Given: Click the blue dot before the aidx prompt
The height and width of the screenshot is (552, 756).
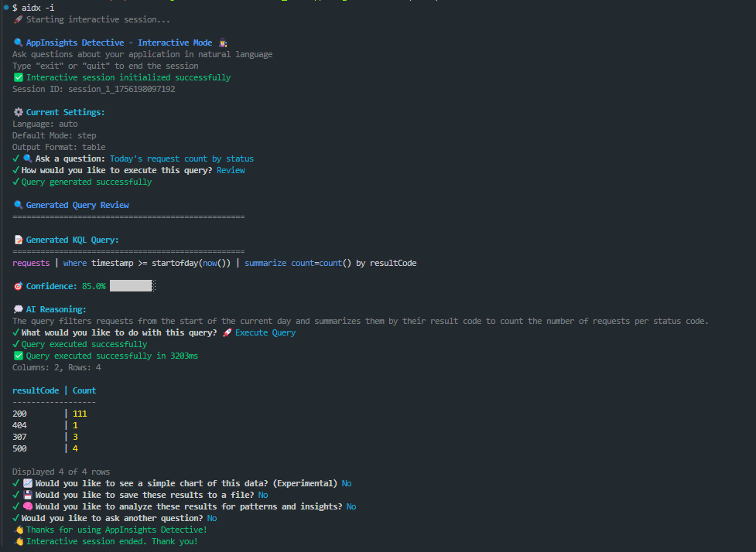Looking at the screenshot, I should point(6,8).
